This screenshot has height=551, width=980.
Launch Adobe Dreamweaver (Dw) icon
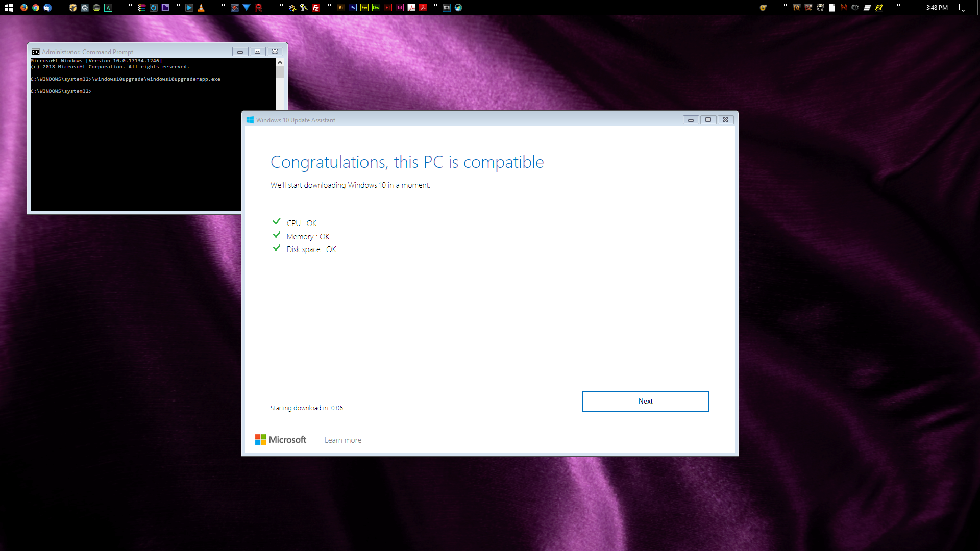(376, 8)
